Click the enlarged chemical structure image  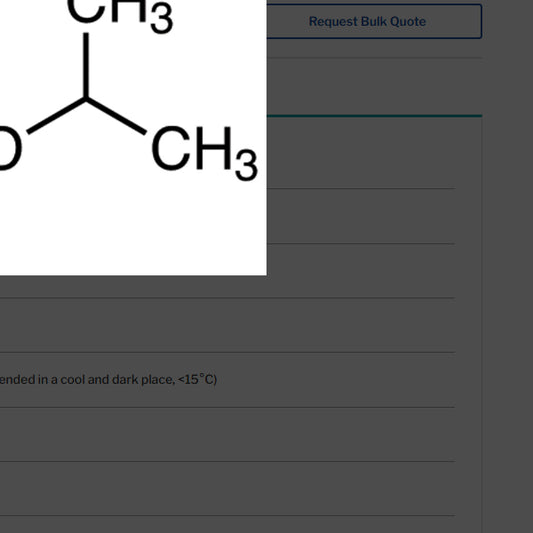(x=133, y=138)
